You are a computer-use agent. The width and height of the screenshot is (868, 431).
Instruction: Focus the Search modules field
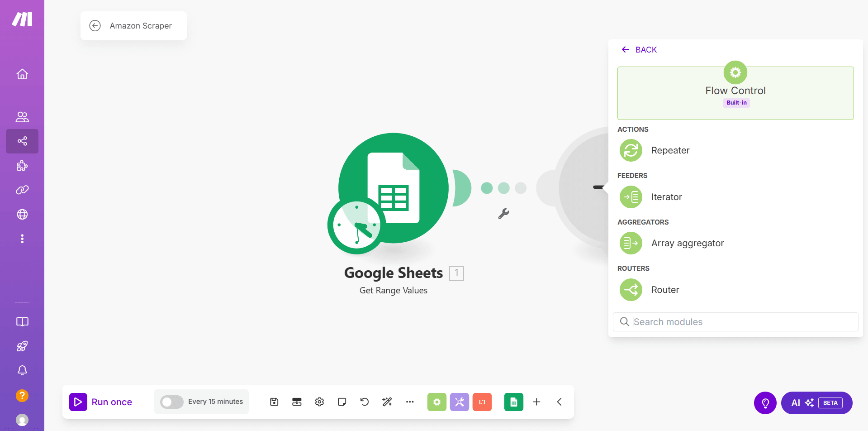tap(735, 322)
